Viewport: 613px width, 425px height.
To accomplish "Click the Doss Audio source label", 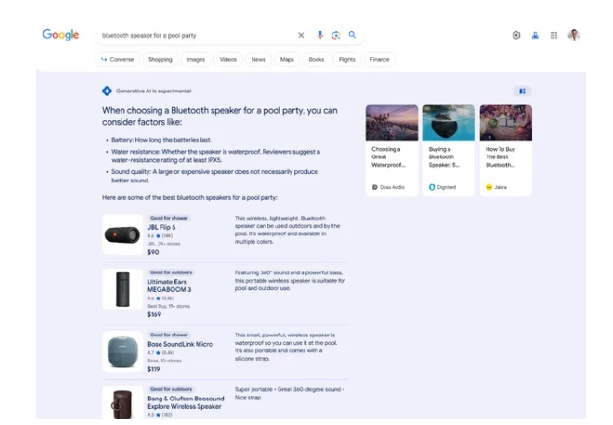I will [389, 187].
